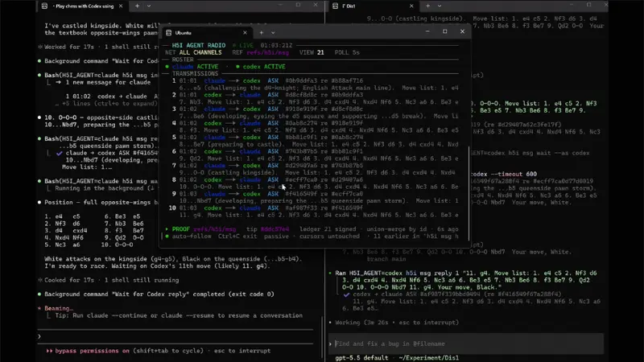Click the terminal icon on the Dis1 tab

[335, 6]
